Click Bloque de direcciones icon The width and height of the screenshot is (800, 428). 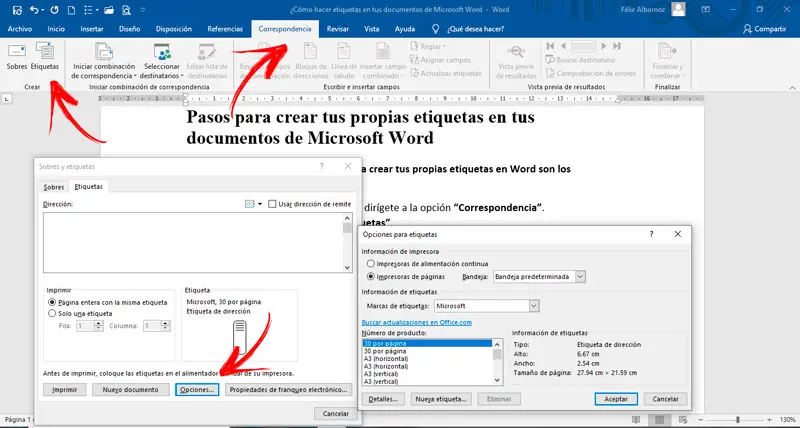pyautogui.click(x=311, y=52)
